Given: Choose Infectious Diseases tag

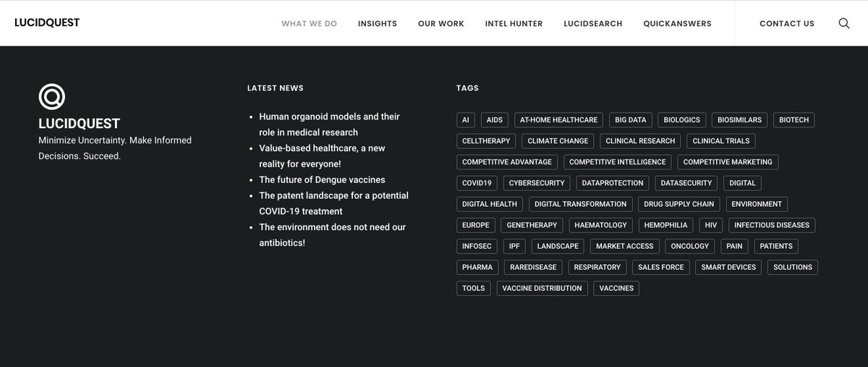Looking at the screenshot, I should point(772,225).
